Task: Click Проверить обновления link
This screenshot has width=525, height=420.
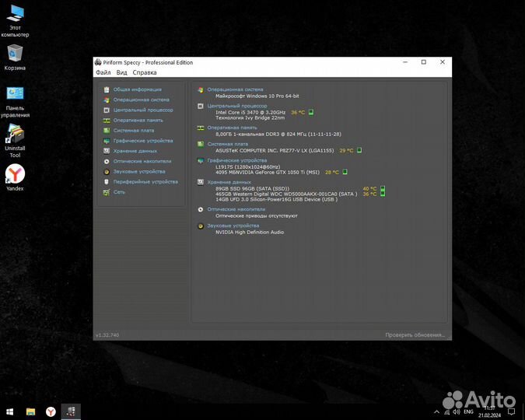Action: tap(415, 335)
